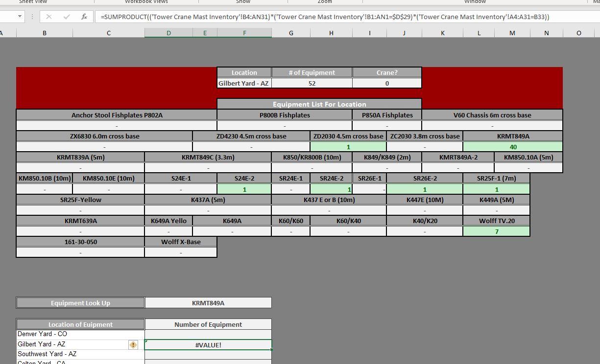Image resolution: width=600 pixels, height=364 pixels.
Task: Open the Name Box dropdown arrow
Action: [x=20, y=16]
